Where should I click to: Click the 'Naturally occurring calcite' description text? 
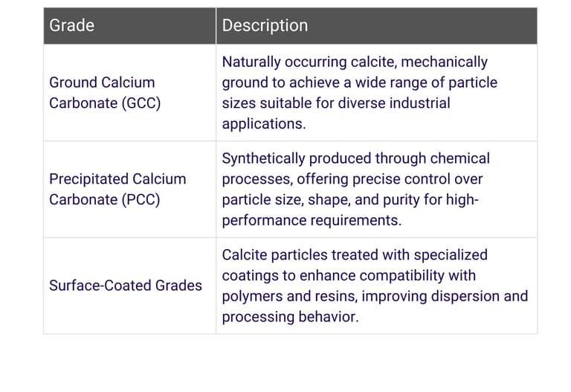click(x=355, y=62)
